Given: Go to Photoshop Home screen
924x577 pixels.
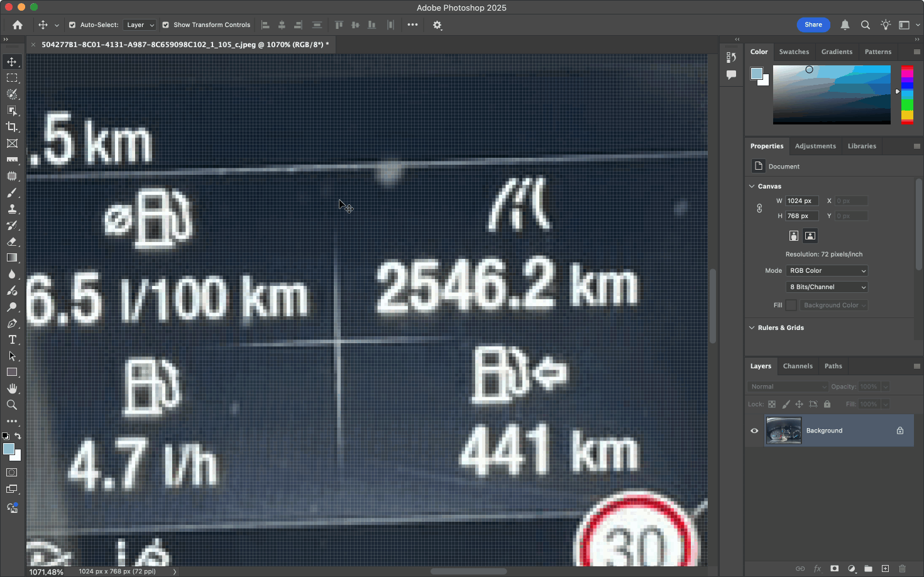Looking at the screenshot, I should coord(18,25).
